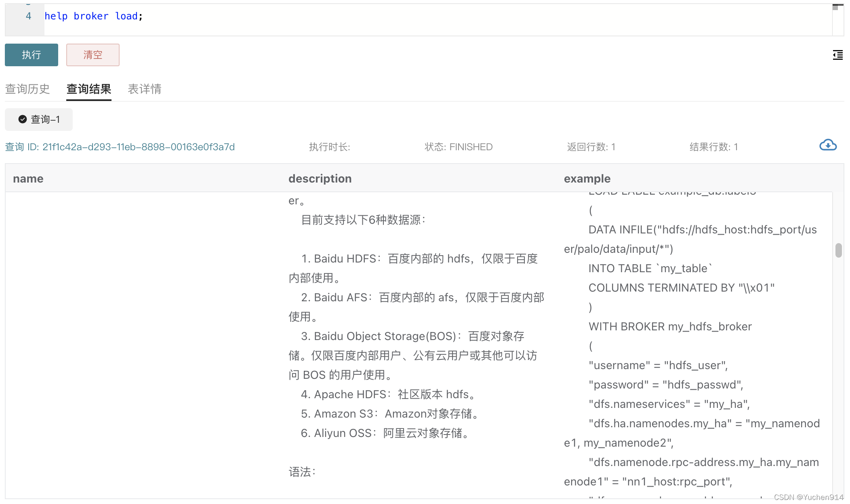The image size is (850, 504).
Task: Click the 执行 execute button
Action: pos(32,55)
